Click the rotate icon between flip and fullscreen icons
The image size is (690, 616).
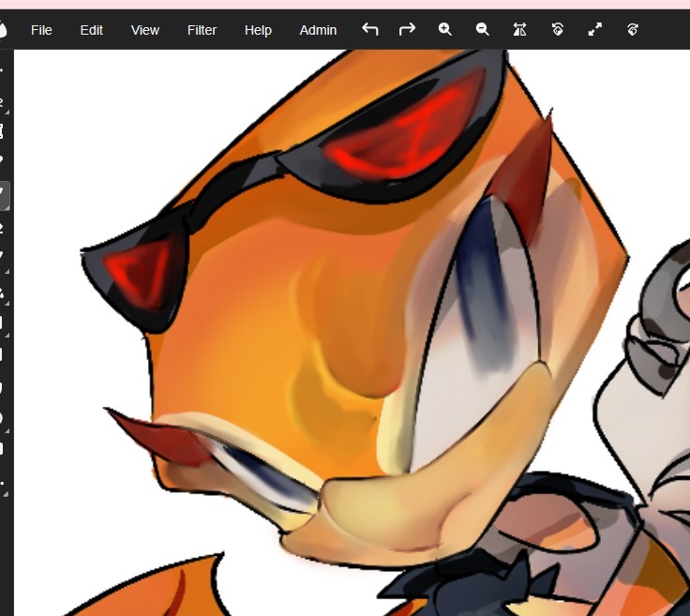tap(558, 30)
